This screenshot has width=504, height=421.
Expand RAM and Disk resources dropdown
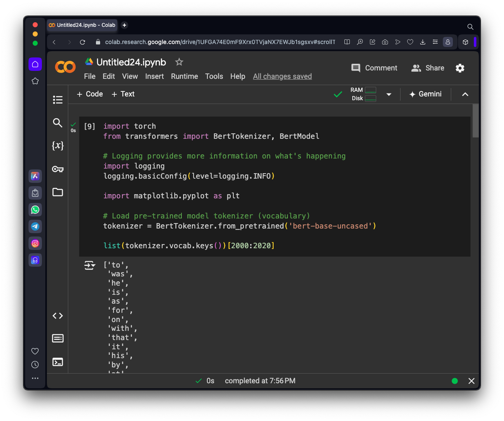point(389,94)
